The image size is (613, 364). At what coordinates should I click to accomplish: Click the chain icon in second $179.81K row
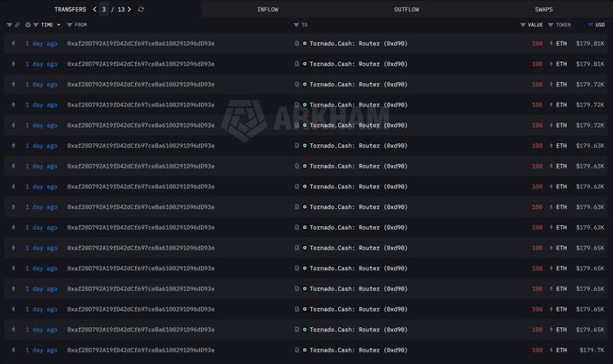click(x=14, y=64)
